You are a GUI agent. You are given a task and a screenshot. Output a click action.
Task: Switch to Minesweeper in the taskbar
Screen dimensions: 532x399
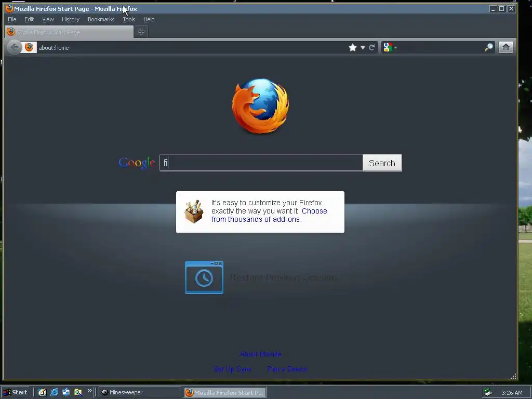point(140,392)
